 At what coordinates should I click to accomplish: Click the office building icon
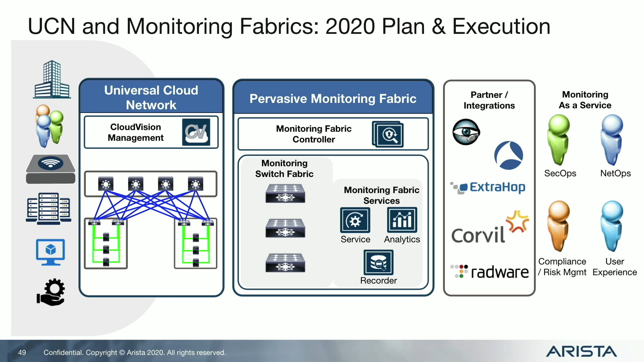(52, 79)
